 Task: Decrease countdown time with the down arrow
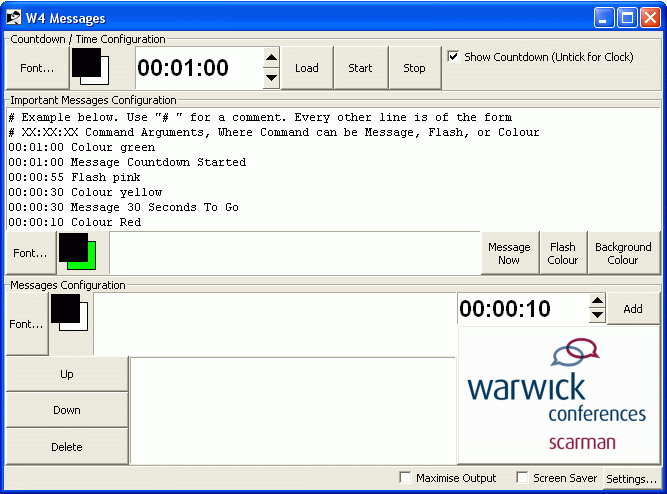click(271, 78)
